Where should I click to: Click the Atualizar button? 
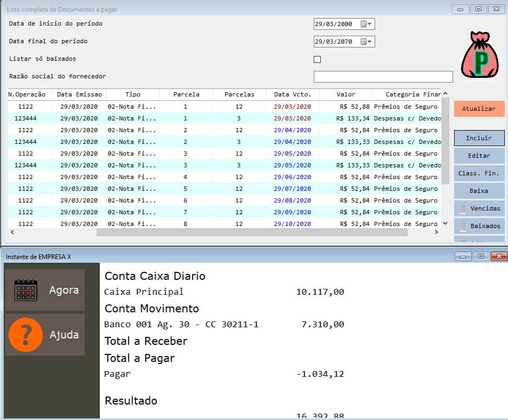click(x=479, y=109)
